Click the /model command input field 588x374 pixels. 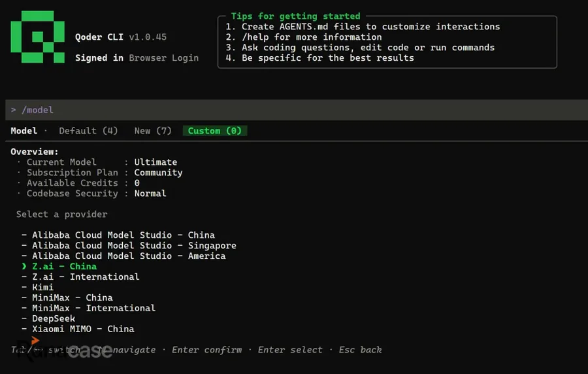297,110
